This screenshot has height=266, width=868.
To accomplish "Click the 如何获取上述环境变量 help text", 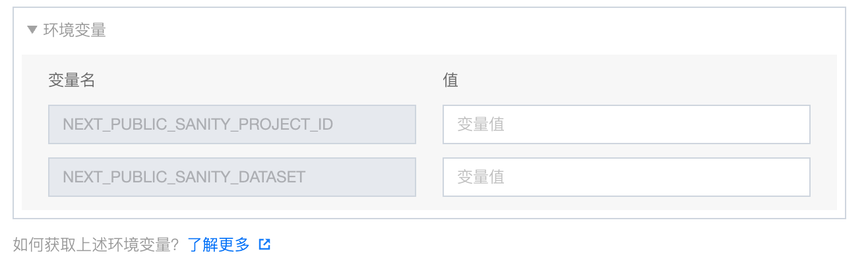I will click(96, 245).
